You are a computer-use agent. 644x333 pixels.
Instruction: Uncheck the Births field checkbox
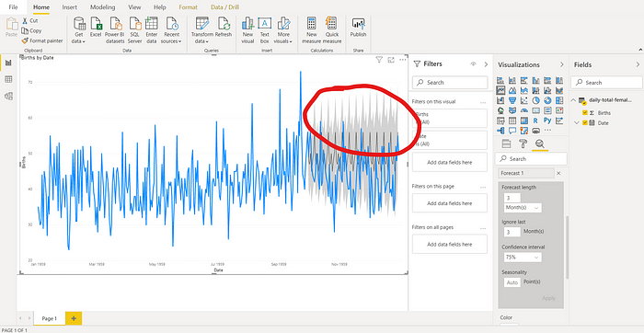pyautogui.click(x=585, y=113)
